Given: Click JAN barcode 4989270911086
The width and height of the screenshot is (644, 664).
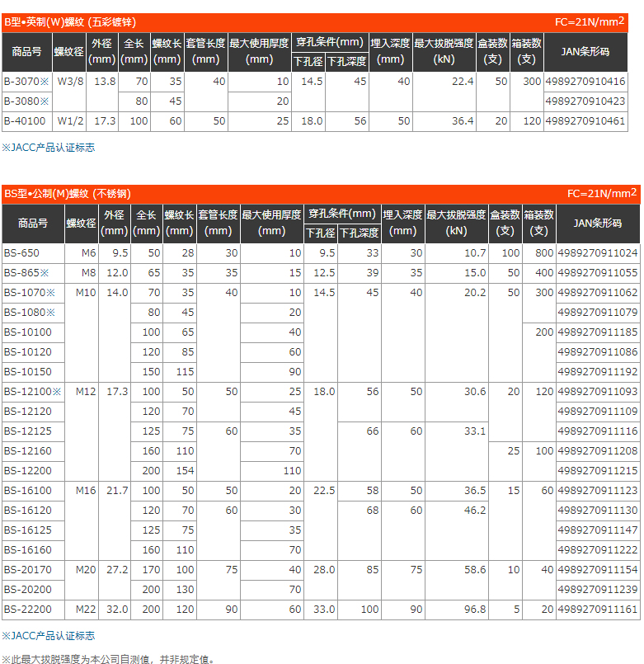Looking at the screenshot, I should [x=598, y=352].
